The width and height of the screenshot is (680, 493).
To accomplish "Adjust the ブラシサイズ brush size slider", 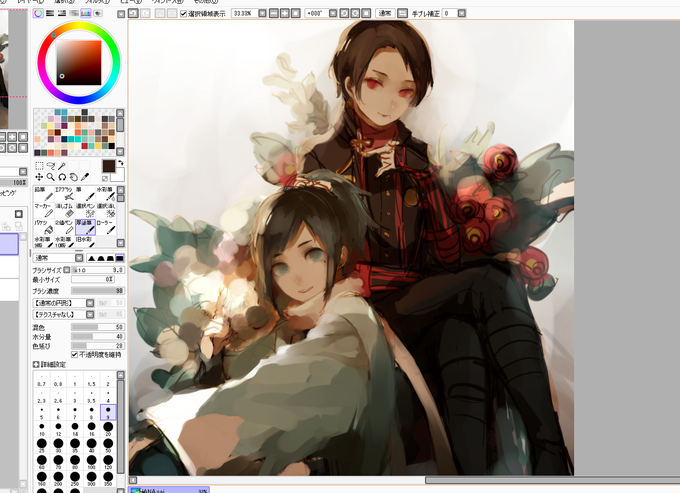I will point(98,270).
